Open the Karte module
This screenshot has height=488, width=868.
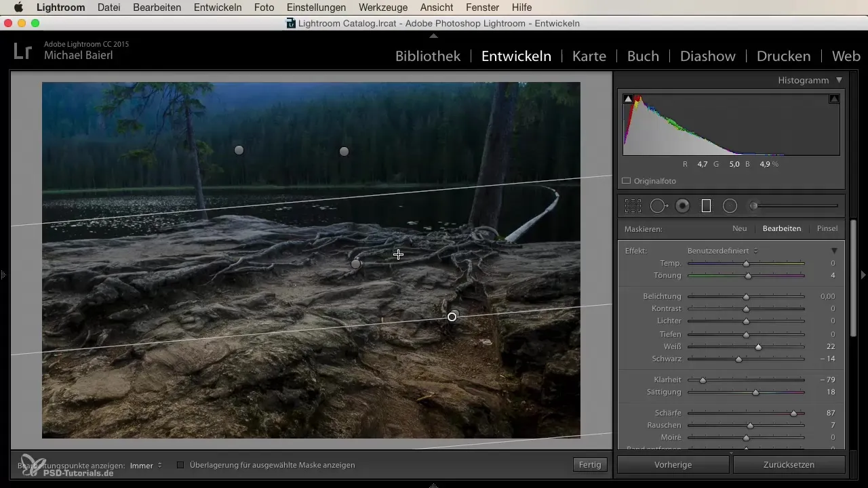pos(589,56)
